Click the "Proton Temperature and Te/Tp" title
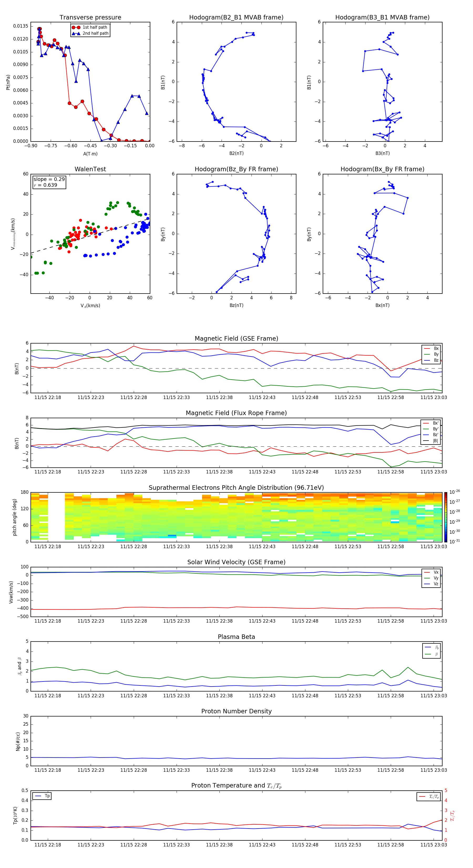Screen dimensions: 473x868 coord(236,786)
